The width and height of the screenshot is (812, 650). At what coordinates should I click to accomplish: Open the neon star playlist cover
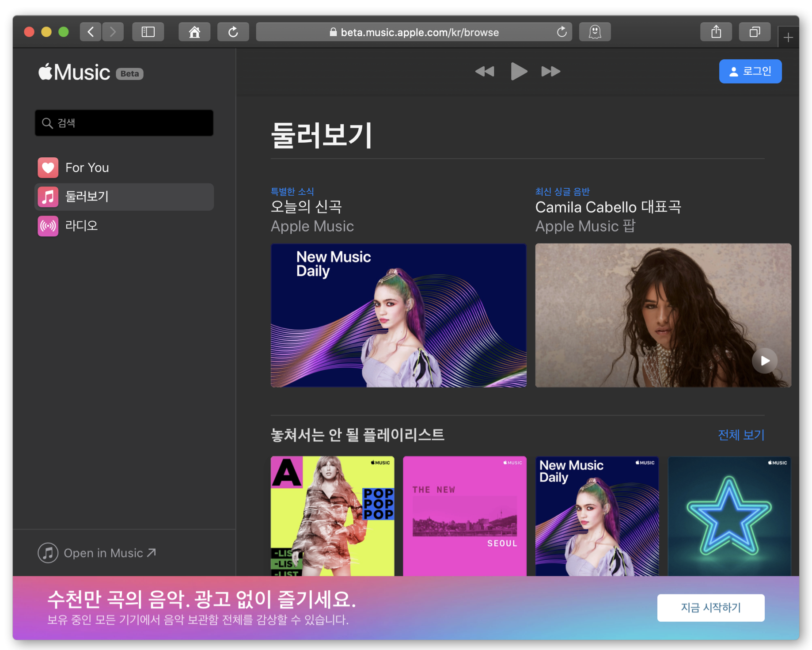pos(729,516)
